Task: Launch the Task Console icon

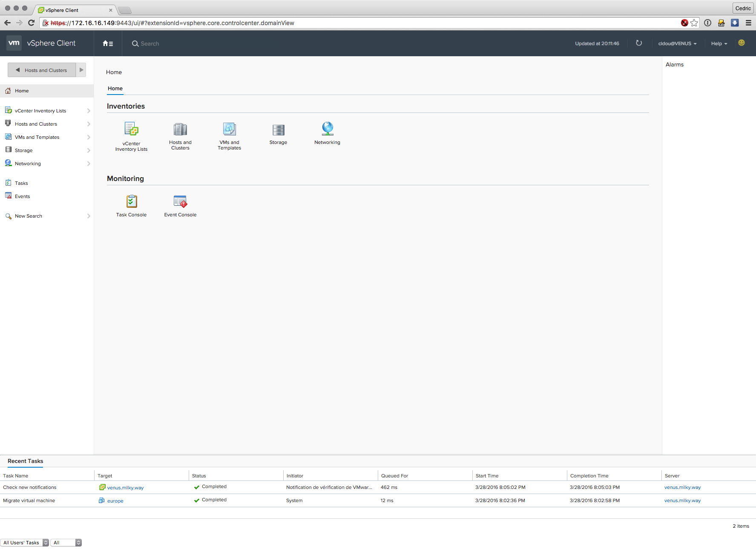Action: 131,201
